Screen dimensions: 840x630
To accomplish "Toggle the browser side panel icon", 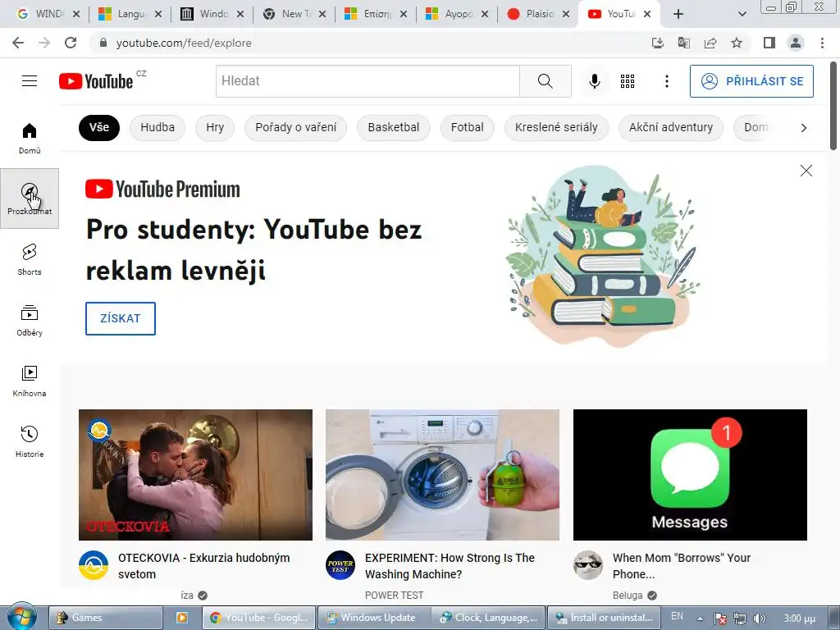I will (769, 43).
